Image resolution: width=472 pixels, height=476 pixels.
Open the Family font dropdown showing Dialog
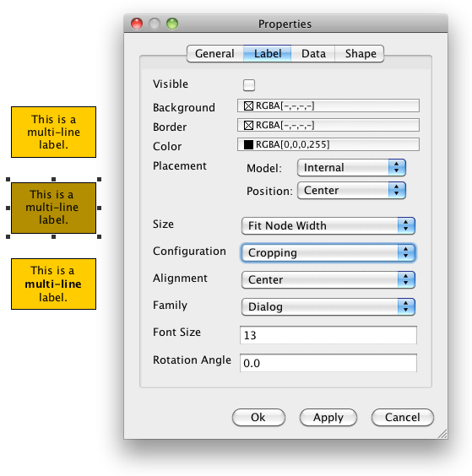pyautogui.click(x=328, y=306)
